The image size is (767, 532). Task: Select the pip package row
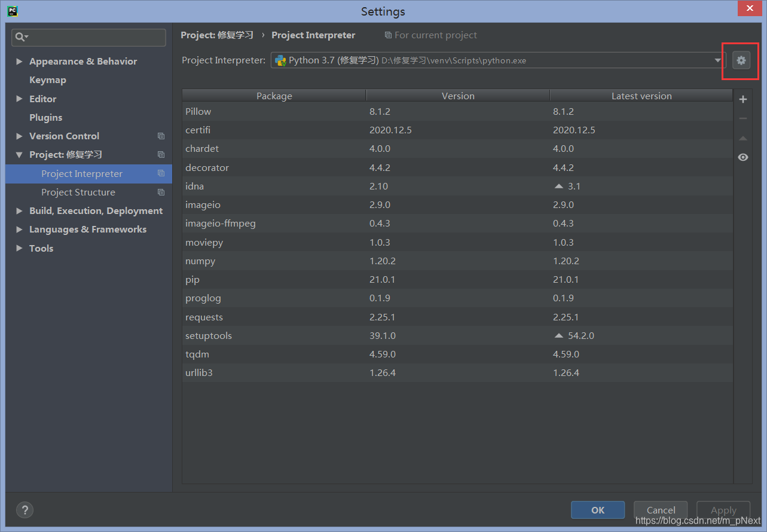457,280
